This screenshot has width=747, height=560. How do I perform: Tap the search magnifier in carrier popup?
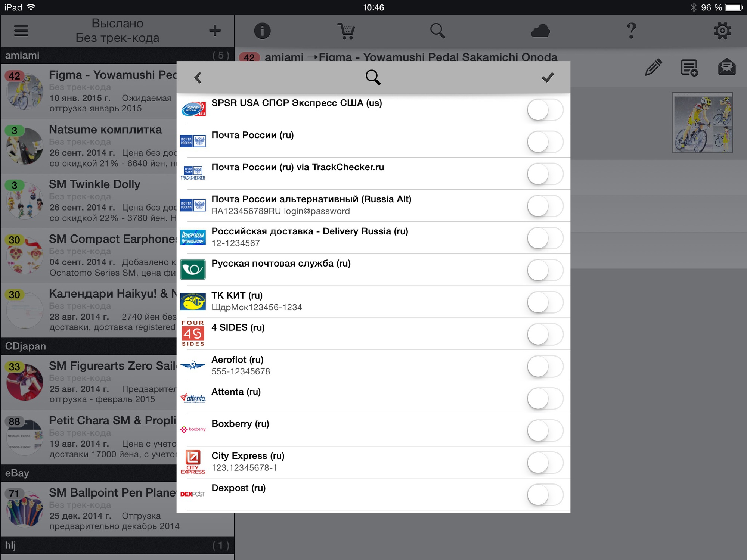(373, 77)
